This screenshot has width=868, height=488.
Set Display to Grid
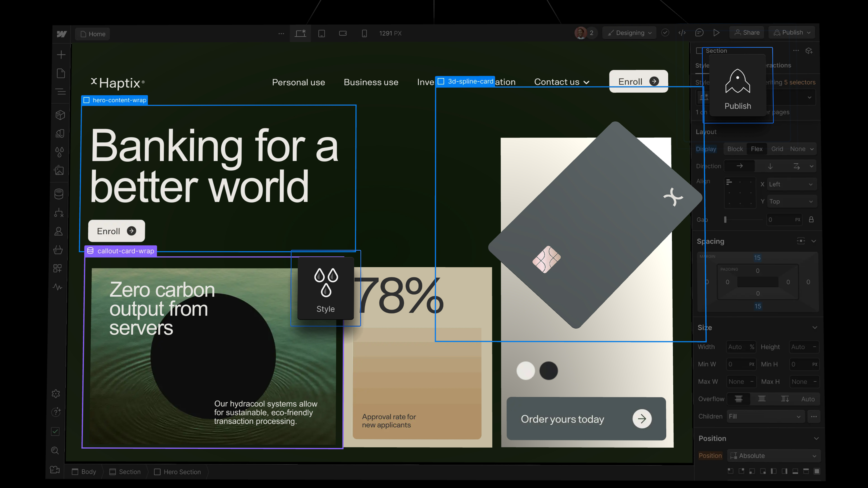click(x=777, y=149)
